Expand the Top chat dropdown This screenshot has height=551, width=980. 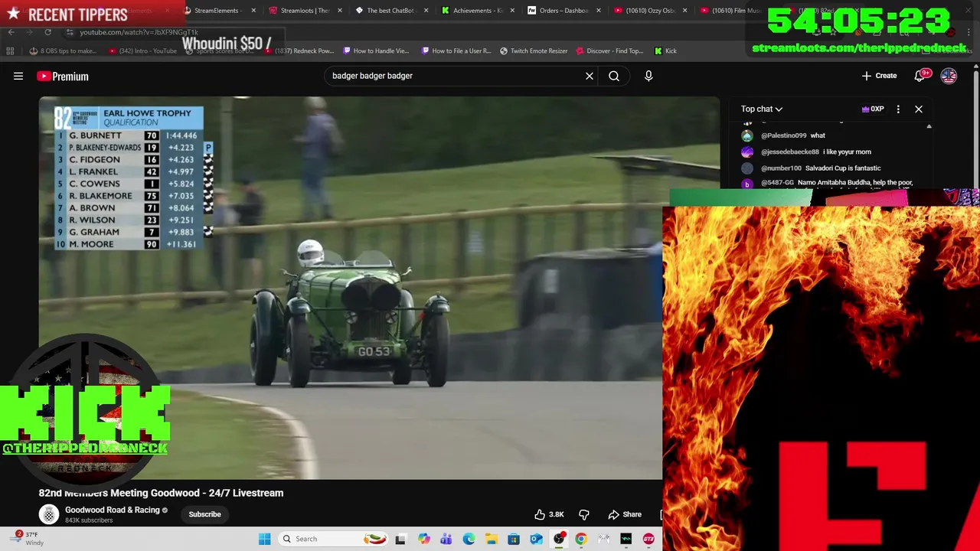pos(762,109)
